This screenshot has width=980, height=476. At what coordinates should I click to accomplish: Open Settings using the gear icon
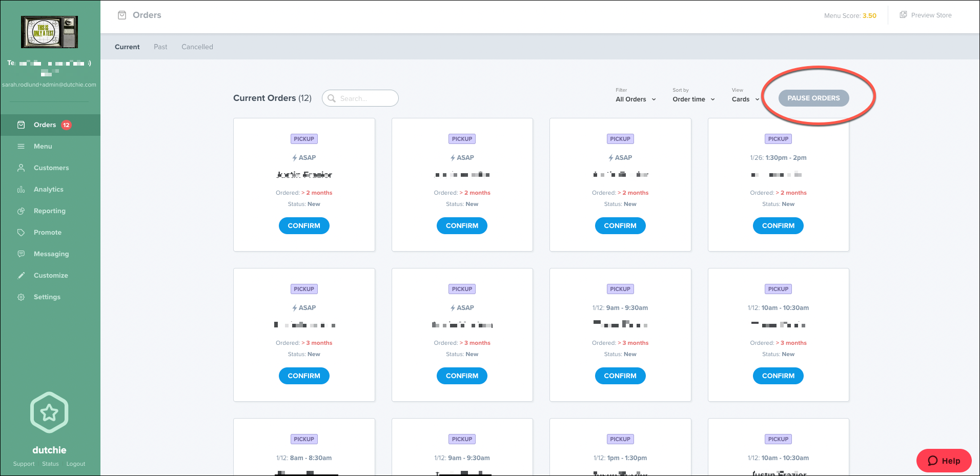[x=21, y=297]
